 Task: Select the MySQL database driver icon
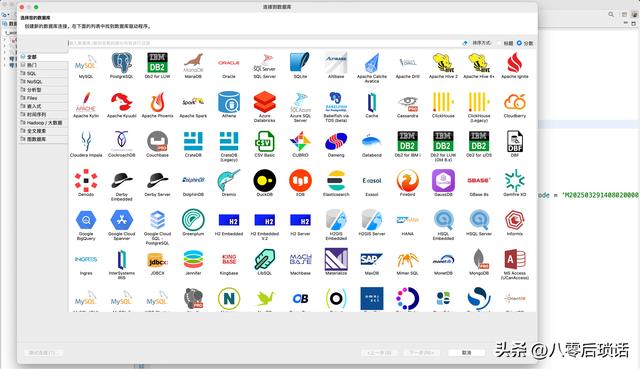click(x=86, y=64)
